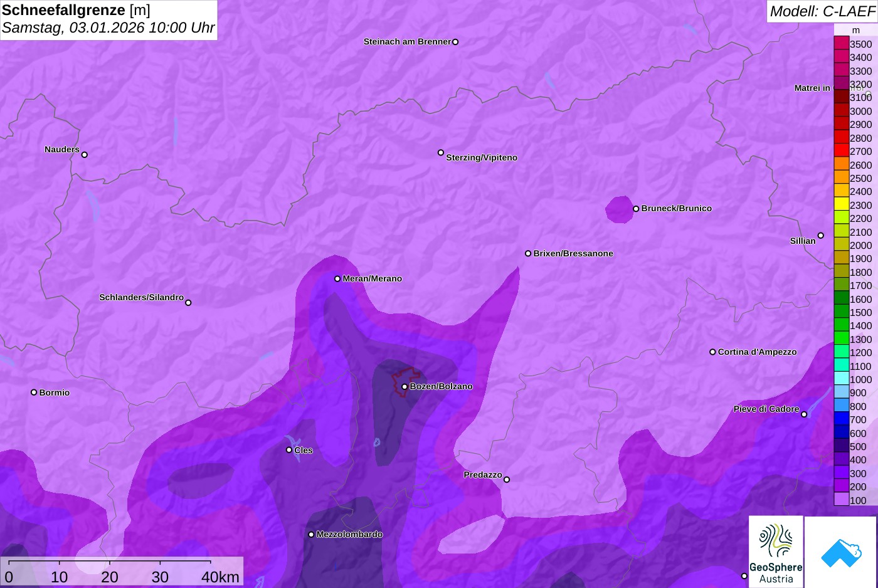Click the Predazzo label text
Viewport: 878px width, 588px height.
pyautogui.click(x=483, y=475)
